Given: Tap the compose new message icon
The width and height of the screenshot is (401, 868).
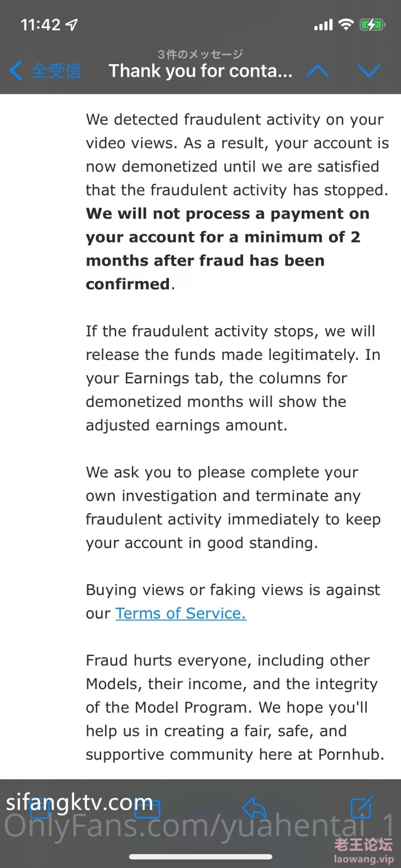Looking at the screenshot, I should (361, 807).
